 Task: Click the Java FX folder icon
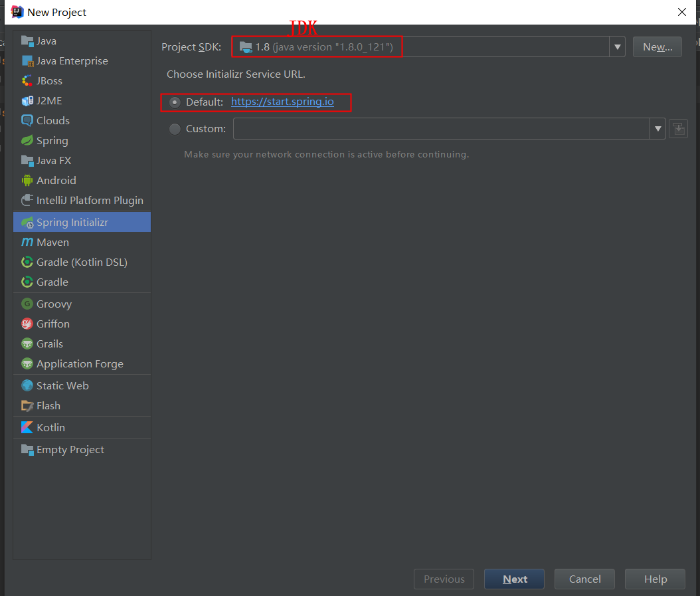27,160
